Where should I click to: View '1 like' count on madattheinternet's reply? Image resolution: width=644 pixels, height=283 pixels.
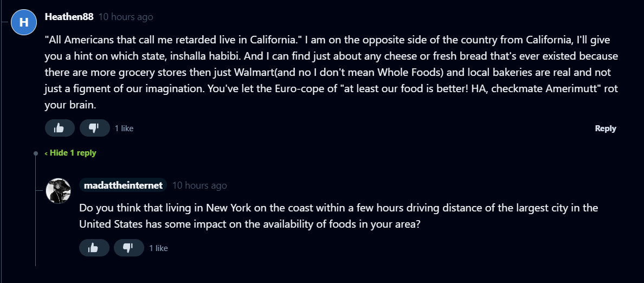coord(158,248)
